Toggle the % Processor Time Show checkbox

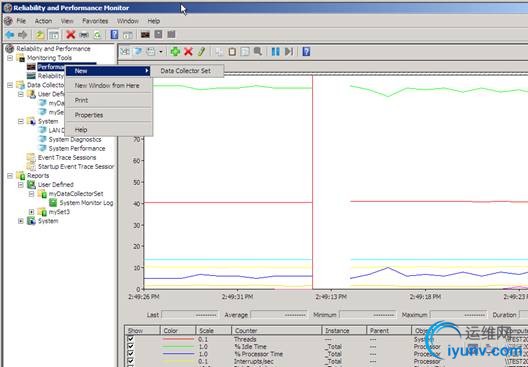tap(131, 354)
